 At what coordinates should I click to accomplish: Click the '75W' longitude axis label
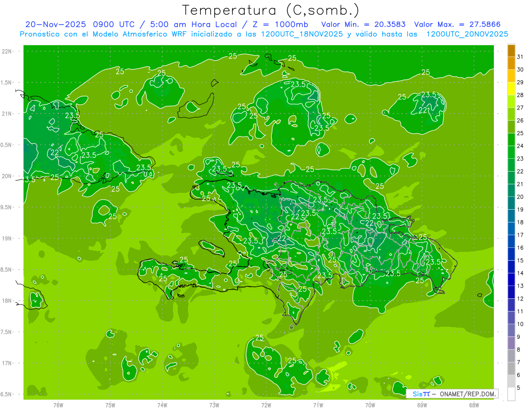110,405
